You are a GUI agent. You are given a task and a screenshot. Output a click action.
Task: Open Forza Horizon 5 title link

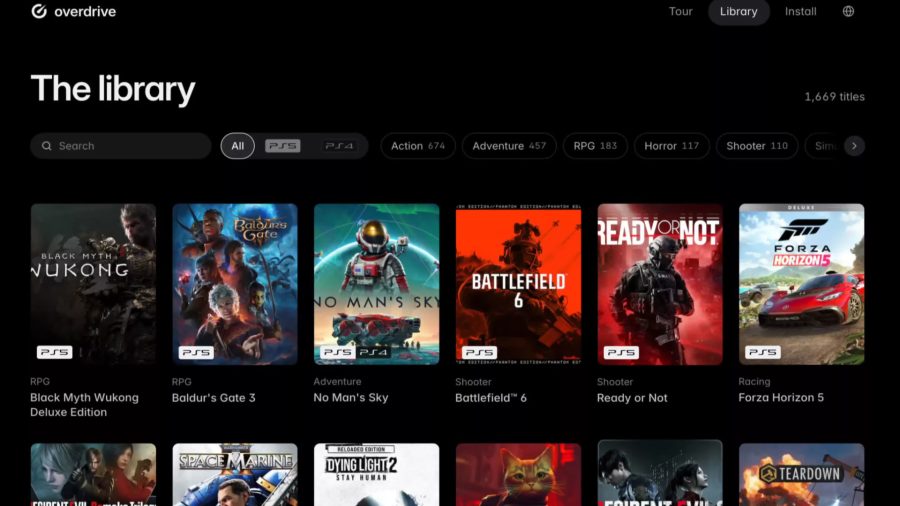tap(781, 398)
